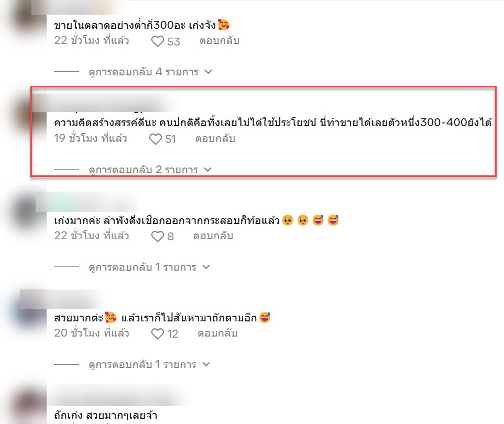Reply to the comment with 53 likes
Image resolution: width=504 pixels, height=424 pixels.
click(220, 41)
